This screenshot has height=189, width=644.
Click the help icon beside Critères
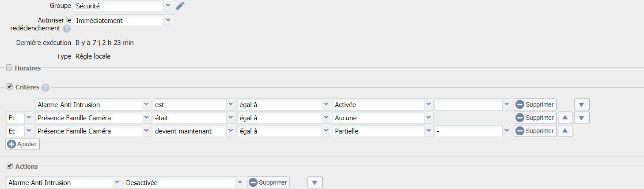pos(45,88)
